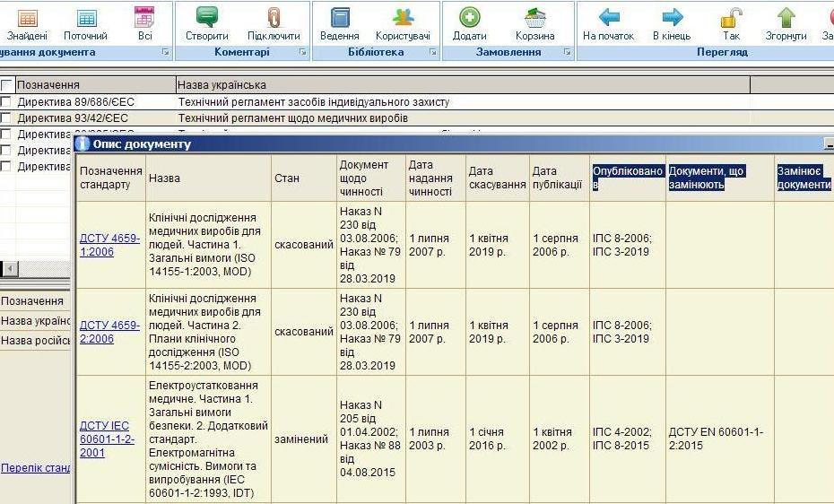This screenshot has width=834, height=504.
Task: Check third Директива row checkbox
Action: pyautogui.click(x=6, y=134)
